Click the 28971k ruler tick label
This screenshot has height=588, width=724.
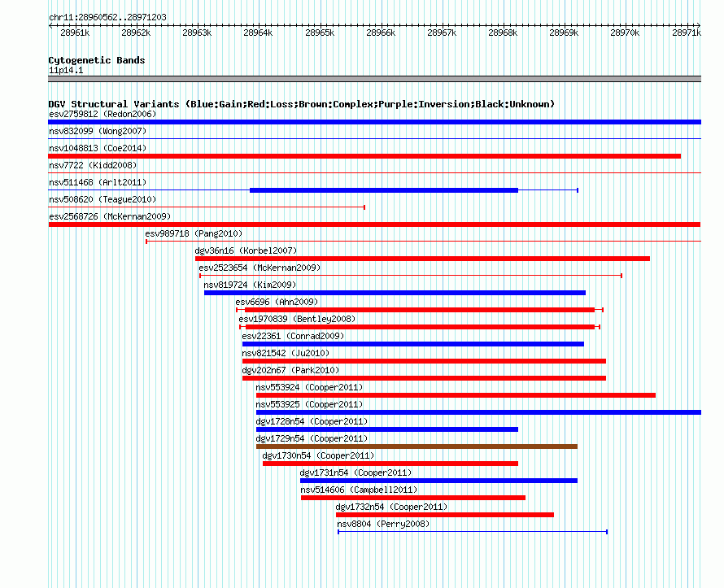coord(687,33)
